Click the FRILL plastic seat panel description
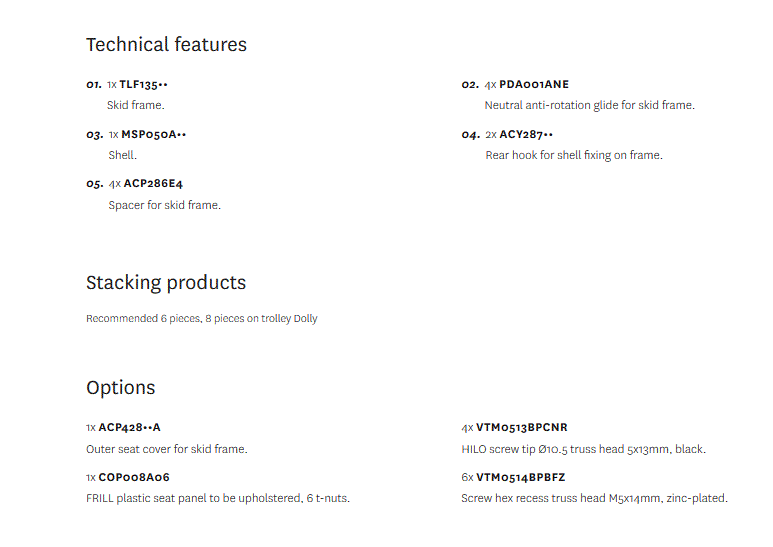The height and width of the screenshot is (547, 773). point(218,498)
